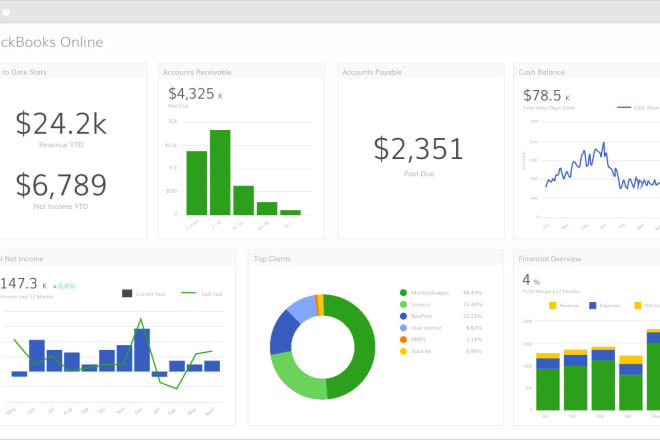The image size is (660, 440).
Task: Toggle the Last Year green legend line
Action: [x=189, y=293]
